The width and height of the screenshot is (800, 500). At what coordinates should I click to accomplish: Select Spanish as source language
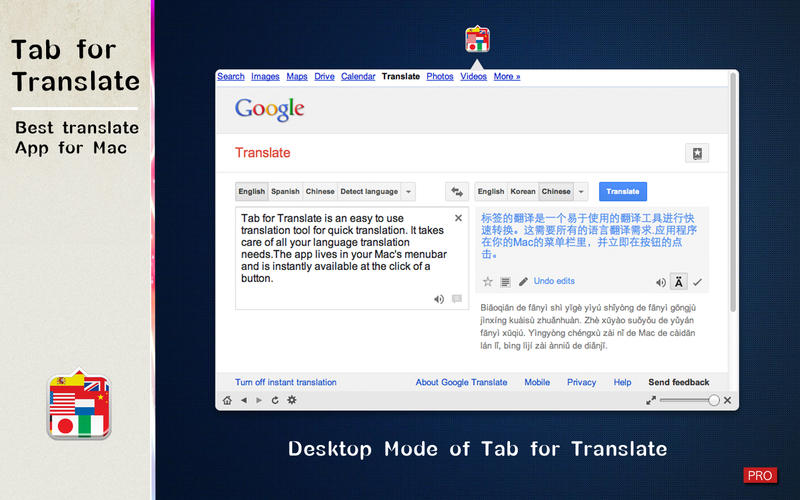point(285,191)
